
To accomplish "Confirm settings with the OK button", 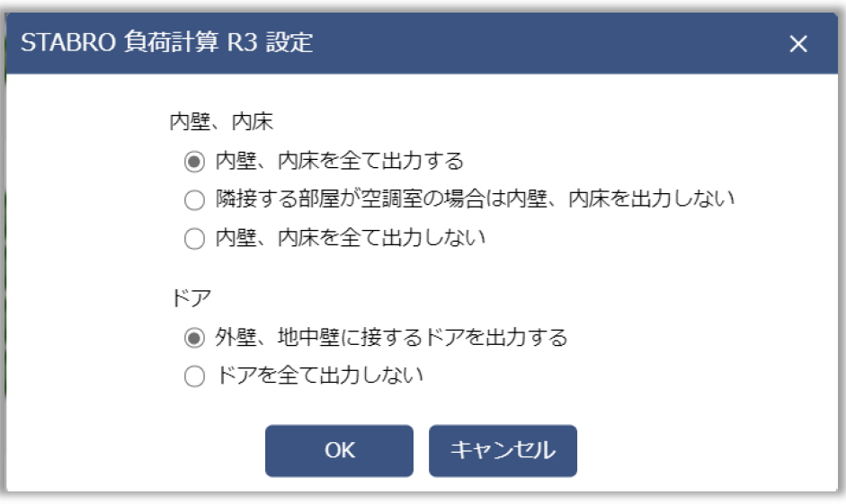I will pos(339,450).
